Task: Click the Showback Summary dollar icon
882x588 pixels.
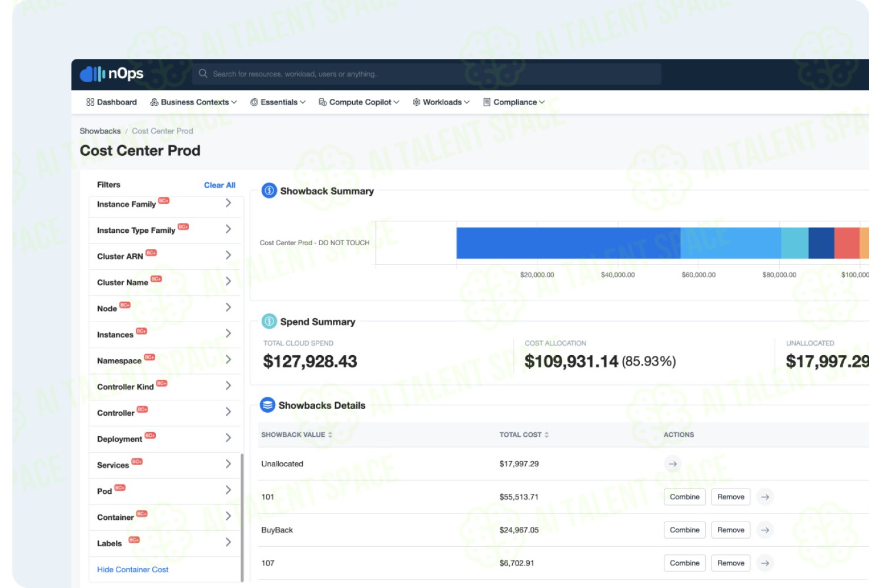Action: (269, 191)
